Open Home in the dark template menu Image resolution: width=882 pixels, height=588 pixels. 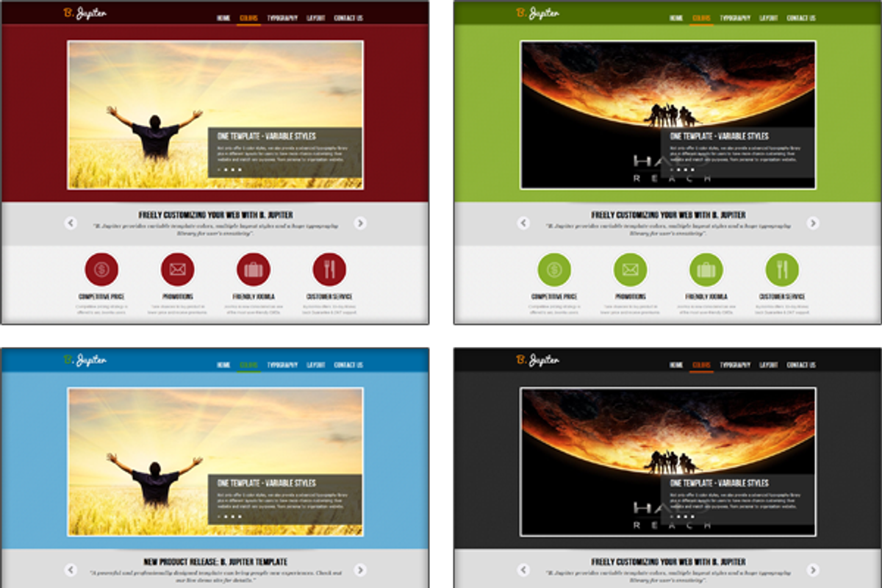677,365
